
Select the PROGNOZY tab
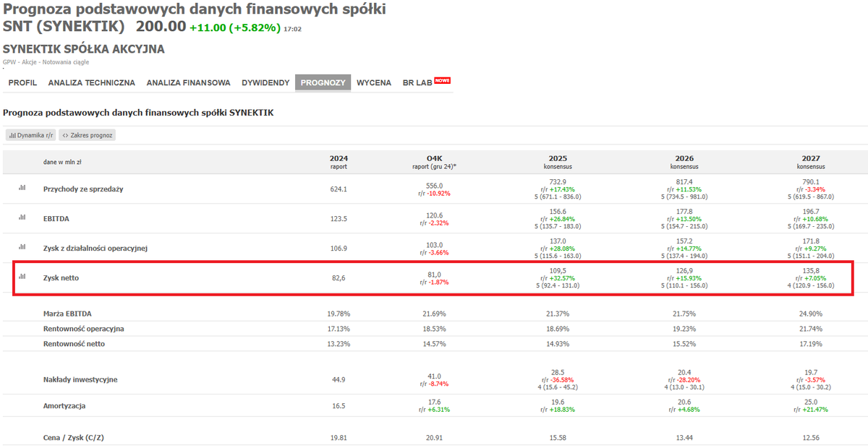click(323, 83)
